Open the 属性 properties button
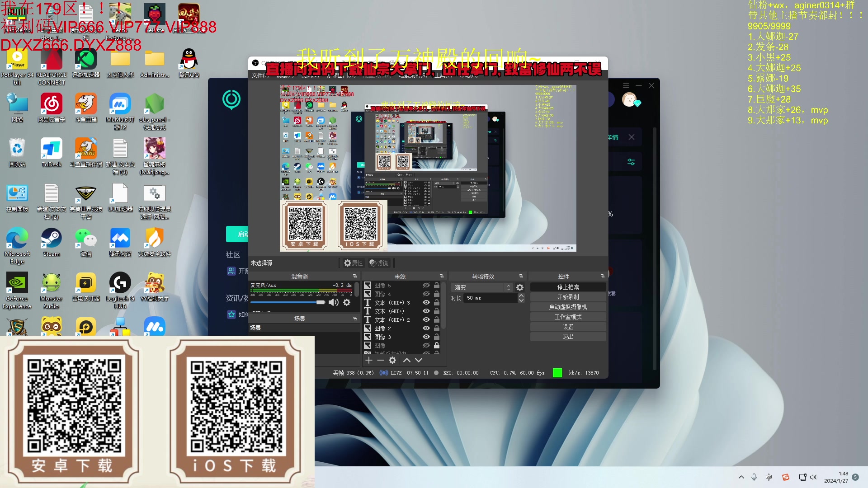 [x=353, y=263]
